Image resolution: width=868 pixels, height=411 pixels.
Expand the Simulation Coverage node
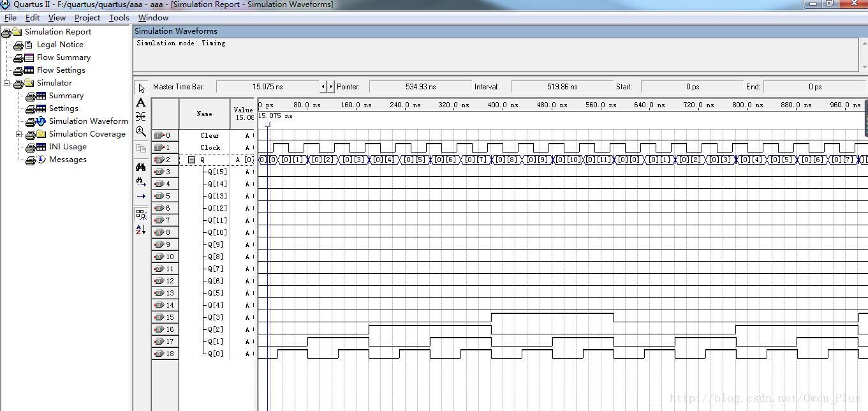18,134
